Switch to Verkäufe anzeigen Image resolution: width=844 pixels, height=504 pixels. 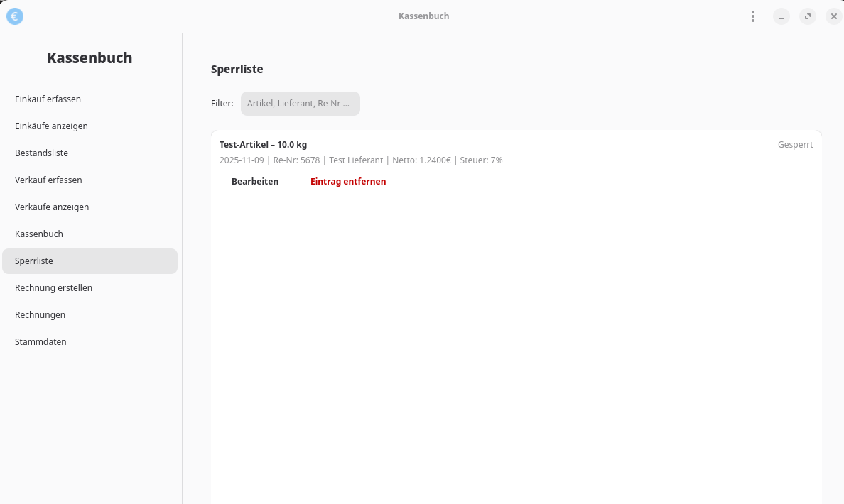pos(52,207)
